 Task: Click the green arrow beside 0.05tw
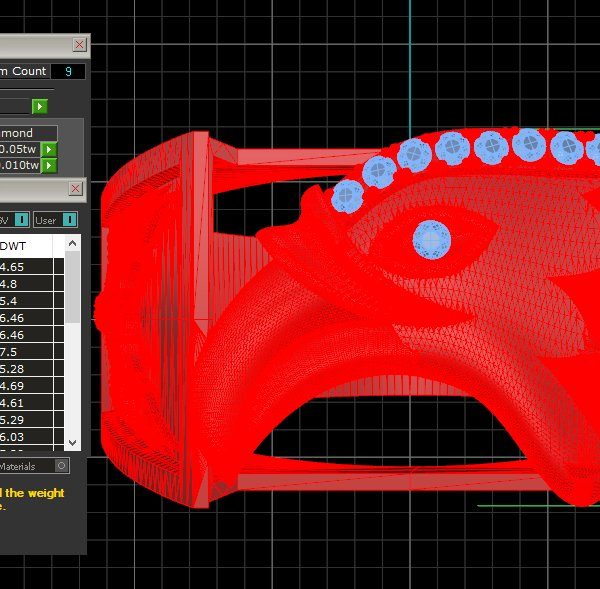[49, 149]
